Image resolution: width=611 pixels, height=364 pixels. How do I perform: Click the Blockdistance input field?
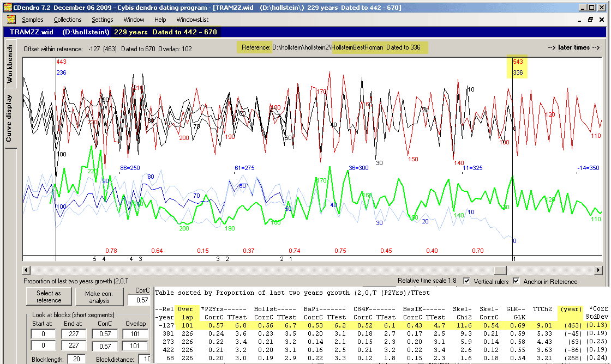click(x=145, y=359)
